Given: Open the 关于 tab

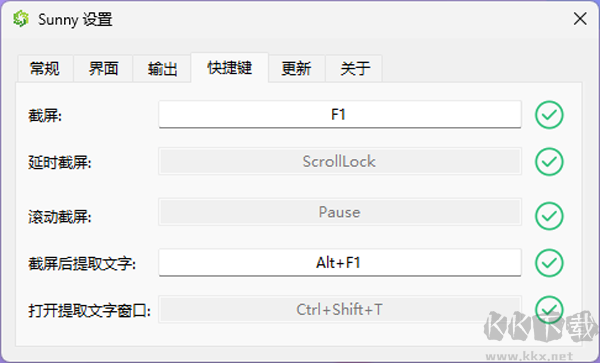Looking at the screenshot, I should click(354, 69).
